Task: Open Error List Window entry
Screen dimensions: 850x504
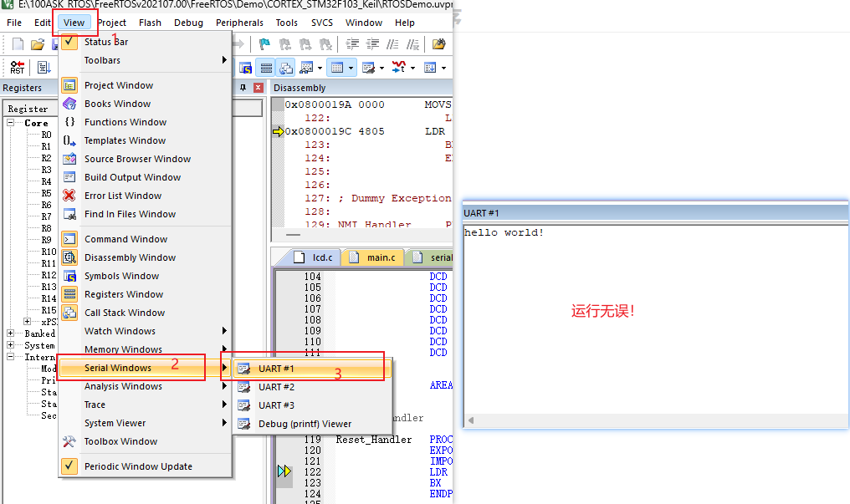Action: coord(146,196)
